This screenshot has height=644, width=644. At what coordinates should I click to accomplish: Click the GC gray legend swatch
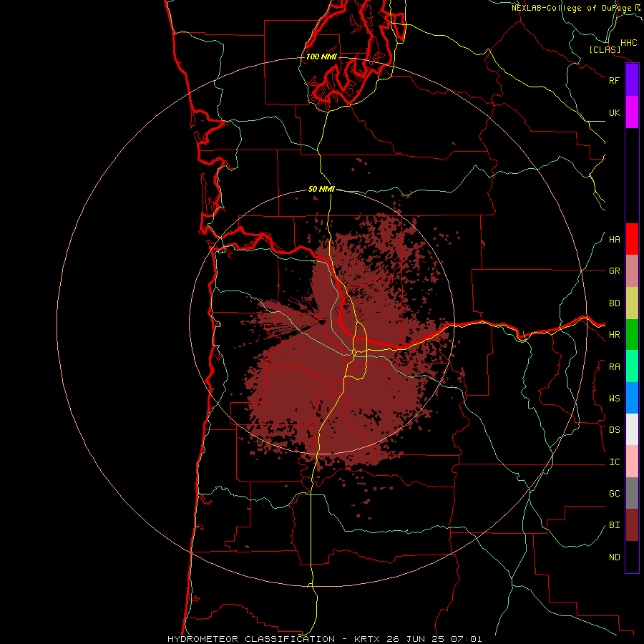(x=632, y=493)
